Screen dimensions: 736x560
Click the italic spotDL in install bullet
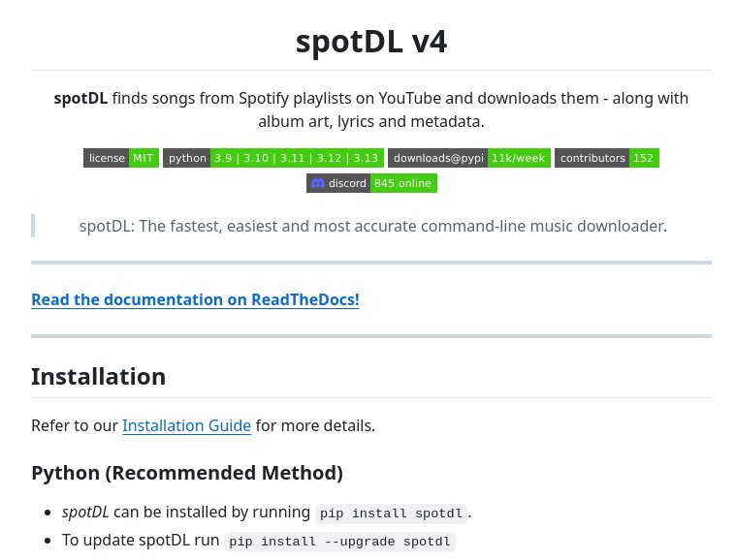tap(85, 513)
